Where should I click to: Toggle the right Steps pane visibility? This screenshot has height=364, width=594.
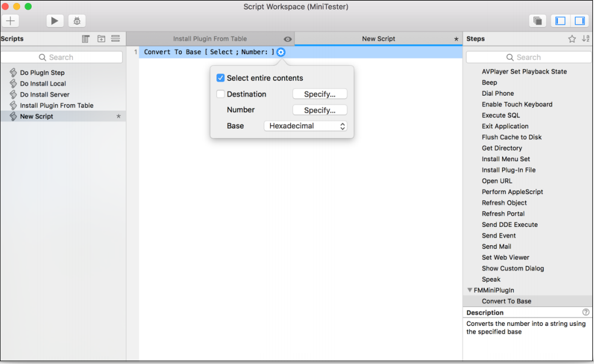[580, 21]
